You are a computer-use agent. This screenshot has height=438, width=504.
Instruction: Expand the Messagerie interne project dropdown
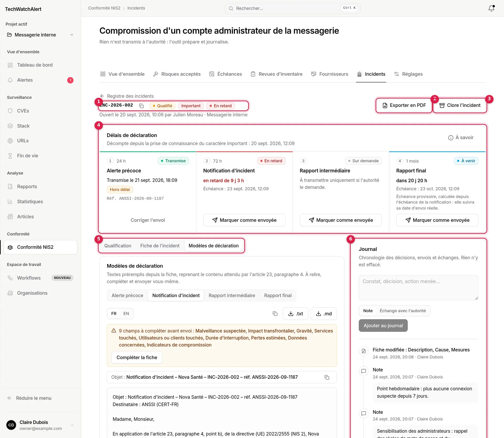[40, 35]
